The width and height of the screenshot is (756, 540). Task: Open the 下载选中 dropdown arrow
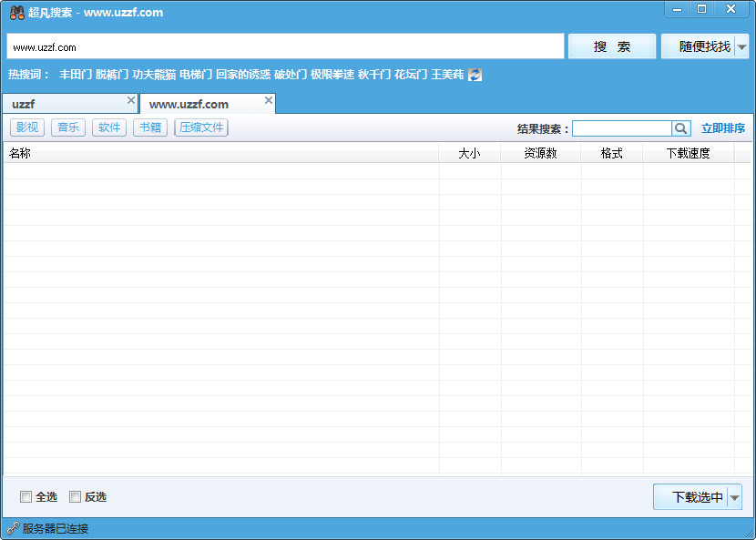click(734, 497)
